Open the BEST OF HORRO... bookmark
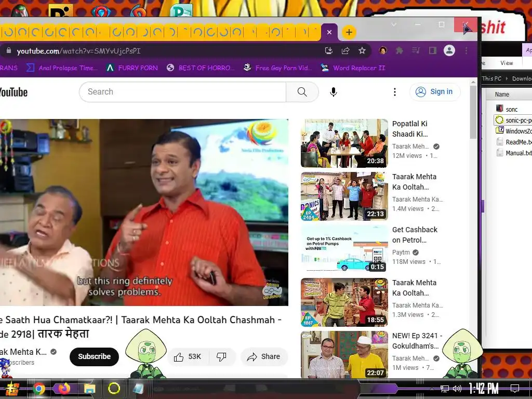The height and width of the screenshot is (399, 532). point(201,68)
